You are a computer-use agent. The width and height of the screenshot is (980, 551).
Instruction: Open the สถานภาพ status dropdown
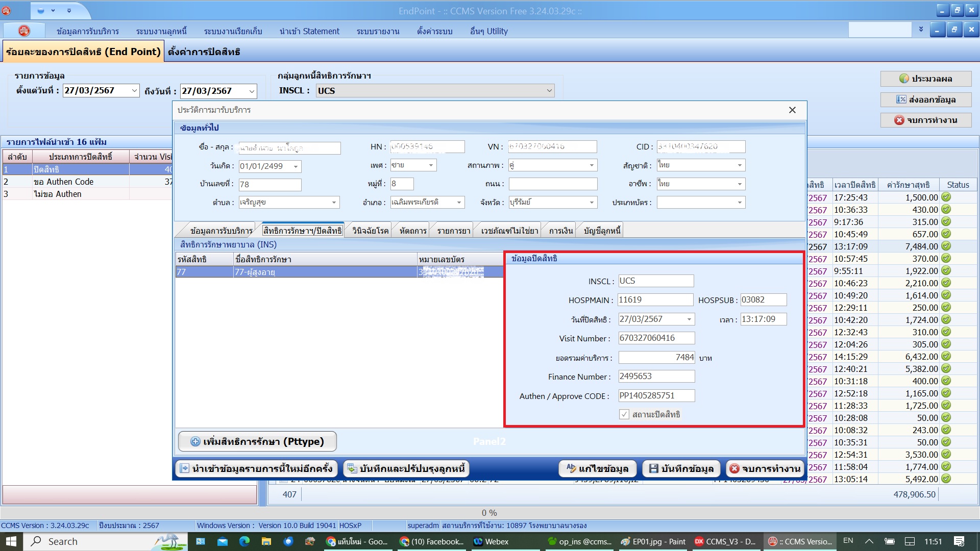click(592, 165)
